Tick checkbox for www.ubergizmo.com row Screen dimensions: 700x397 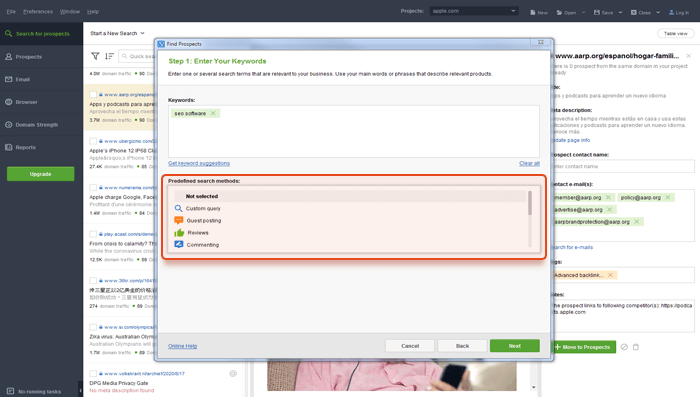pos(93,141)
